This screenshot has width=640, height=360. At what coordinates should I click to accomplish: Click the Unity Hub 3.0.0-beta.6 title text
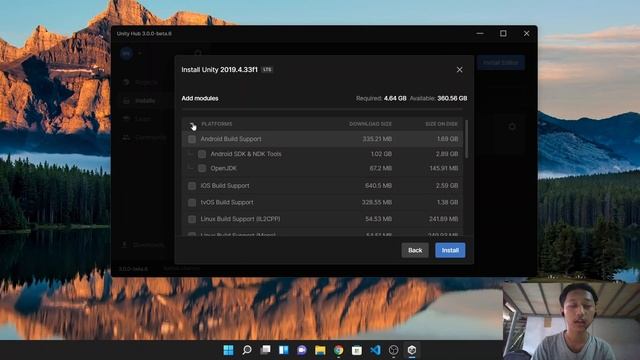coord(144,33)
